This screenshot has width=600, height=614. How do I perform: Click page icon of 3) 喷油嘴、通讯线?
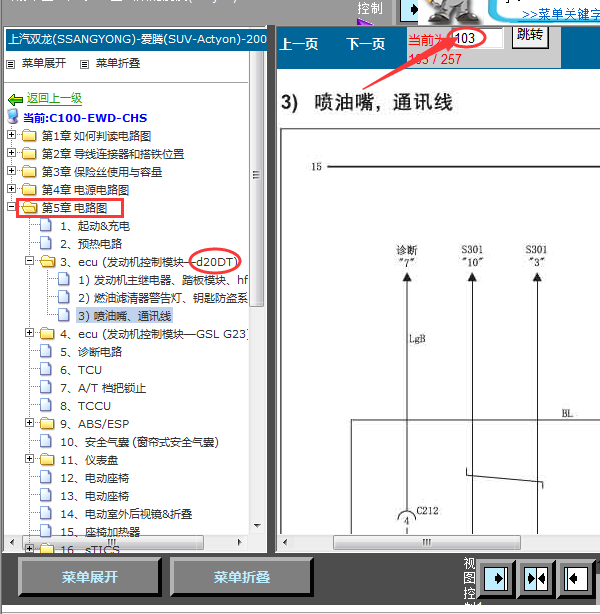click(x=64, y=315)
